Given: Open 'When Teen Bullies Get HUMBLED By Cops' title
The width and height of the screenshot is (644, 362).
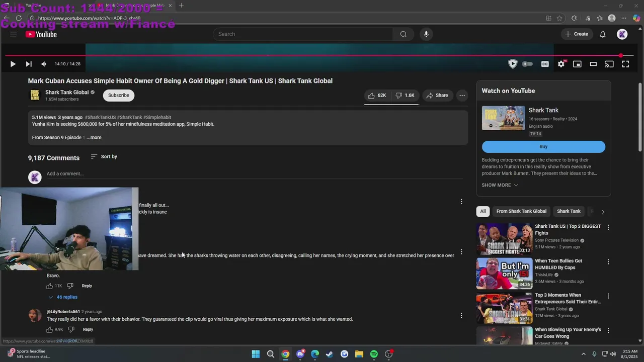Looking at the screenshot, I should point(558,264).
